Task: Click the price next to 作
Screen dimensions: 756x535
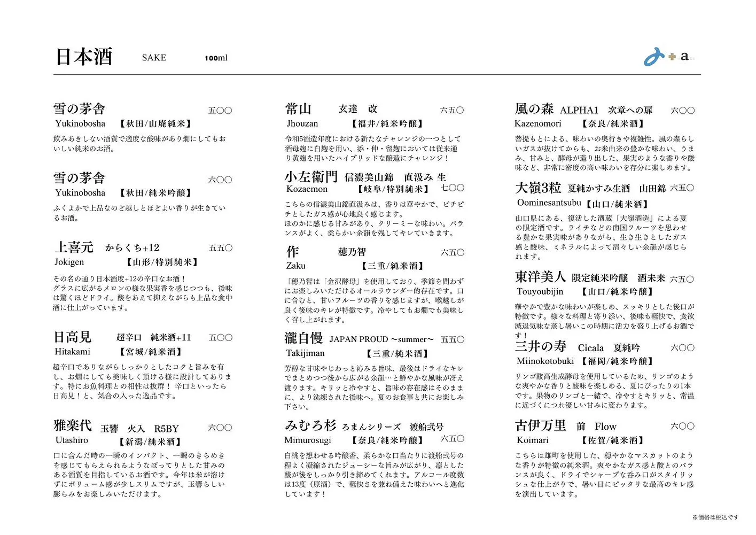Action: 453,252
